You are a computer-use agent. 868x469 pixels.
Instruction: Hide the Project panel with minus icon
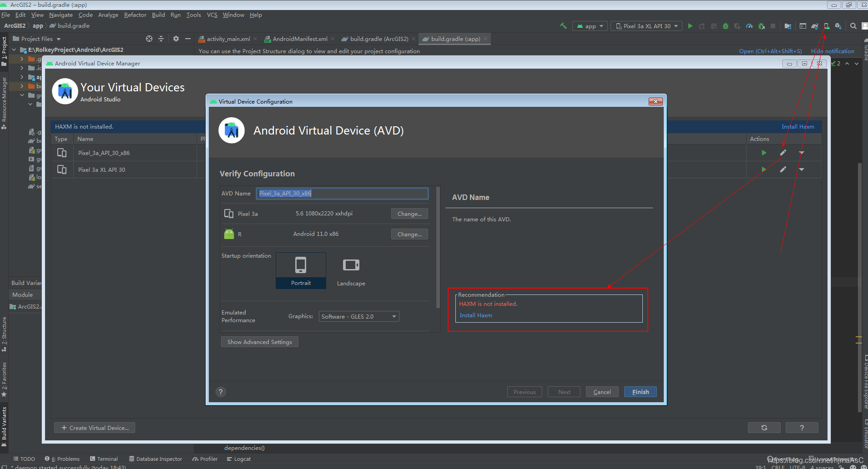[x=188, y=39]
